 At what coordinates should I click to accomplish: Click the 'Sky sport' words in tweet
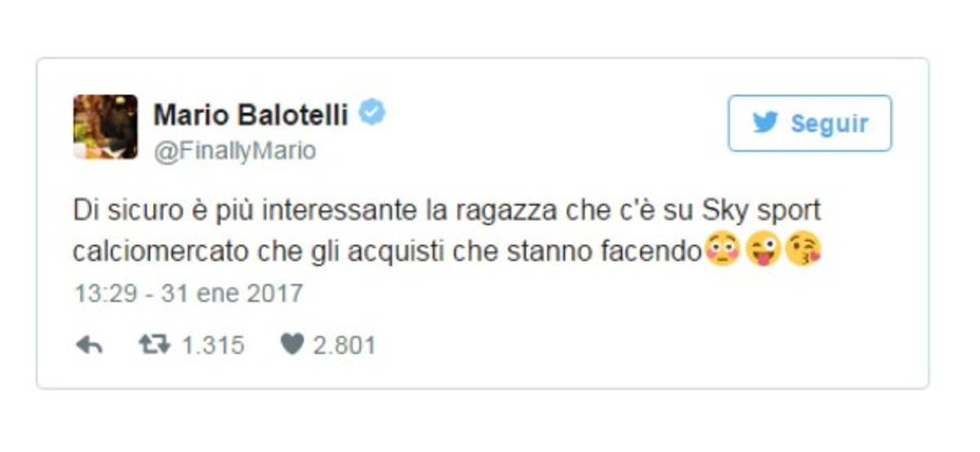(761, 211)
